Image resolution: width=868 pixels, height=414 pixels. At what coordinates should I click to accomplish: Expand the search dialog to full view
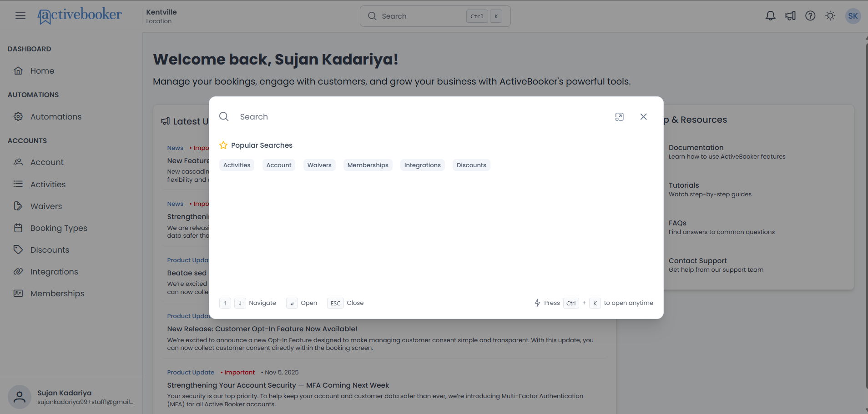click(619, 117)
